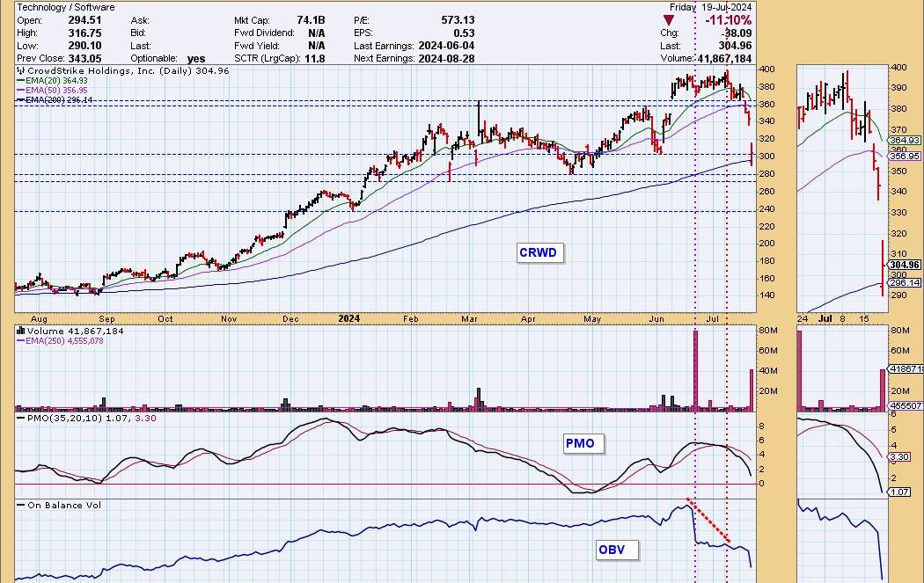Click the 'Mar' month label on the time axis

469,318
